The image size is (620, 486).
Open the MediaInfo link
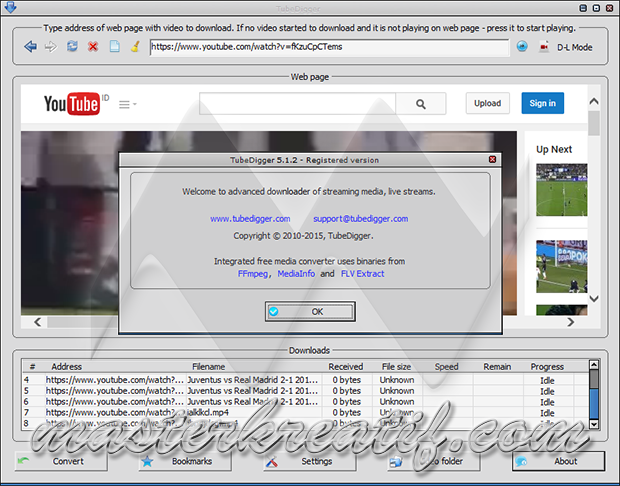point(296,274)
